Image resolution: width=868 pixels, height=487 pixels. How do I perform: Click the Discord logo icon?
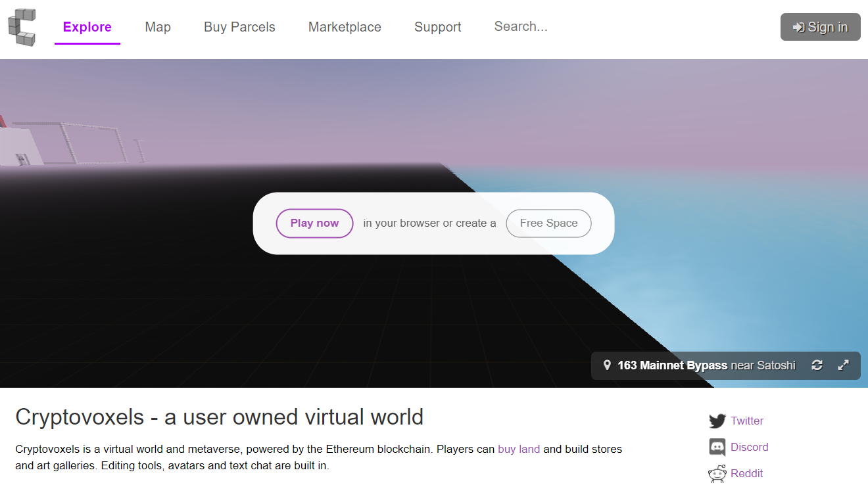coord(717,448)
